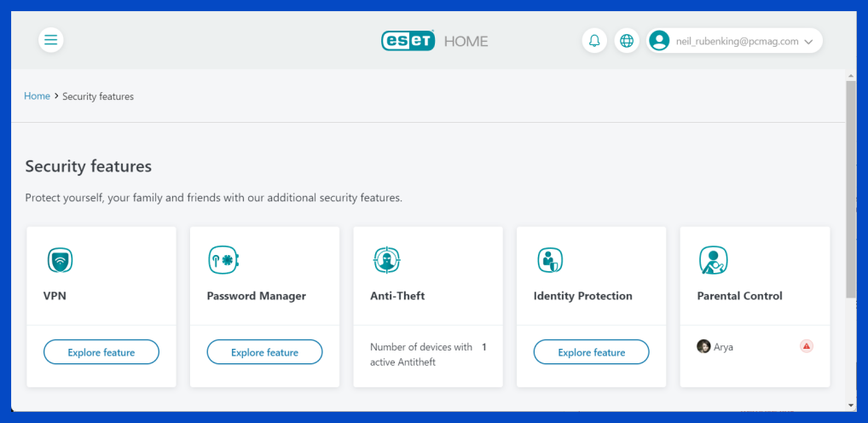Click the Identity Protection icon
Image resolution: width=868 pixels, height=423 pixels.
point(550,260)
